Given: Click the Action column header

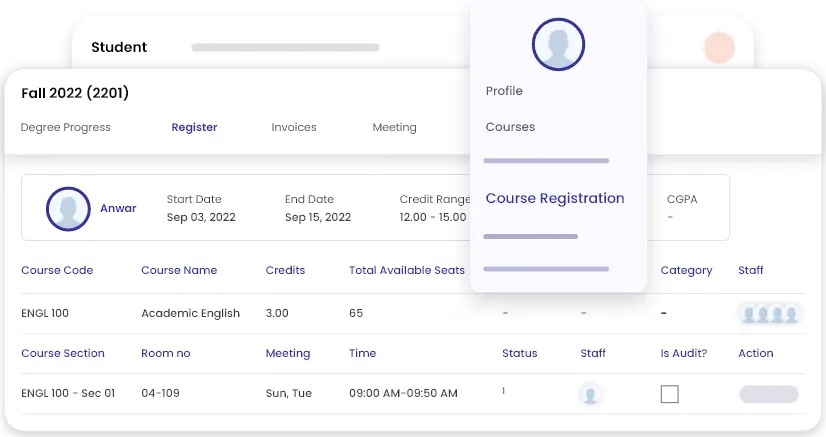Looking at the screenshot, I should (x=755, y=353).
